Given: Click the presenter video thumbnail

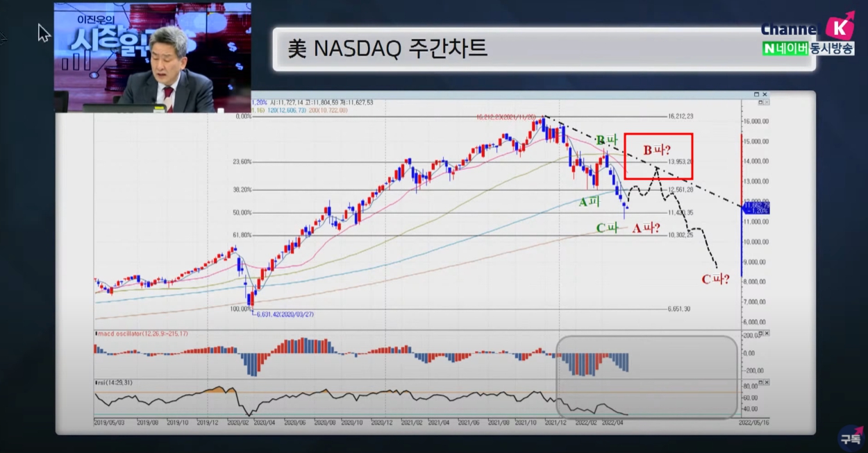Looking at the screenshot, I should pyautogui.click(x=153, y=58).
